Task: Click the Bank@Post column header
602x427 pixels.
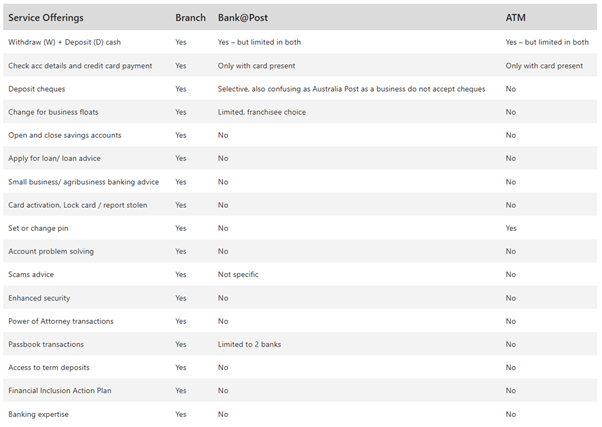Action: [x=244, y=18]
